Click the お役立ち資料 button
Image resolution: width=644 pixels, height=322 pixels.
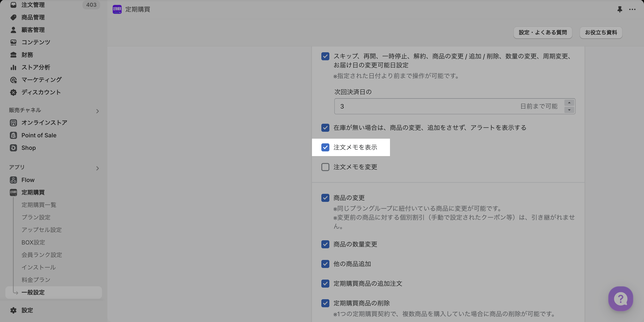(601, 32)
